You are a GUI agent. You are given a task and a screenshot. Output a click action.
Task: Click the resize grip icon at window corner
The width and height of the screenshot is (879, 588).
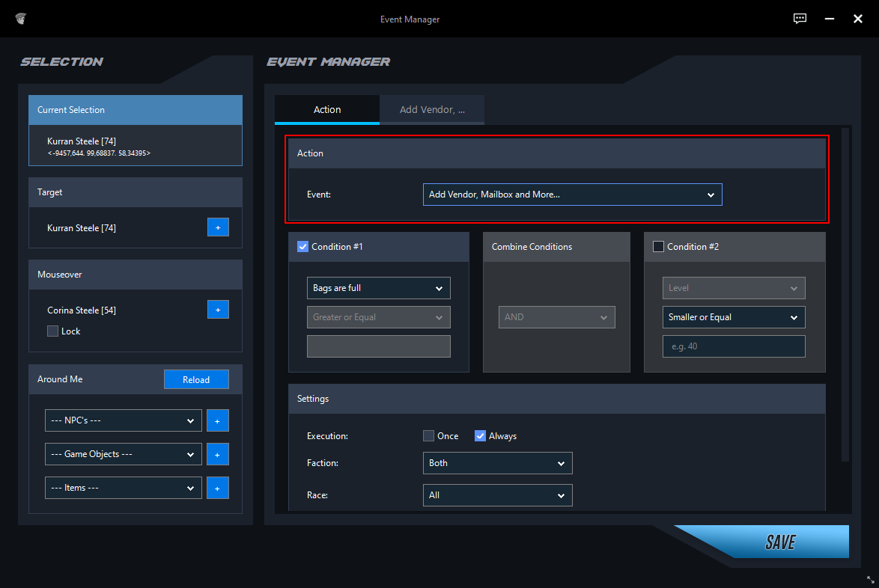871,580
